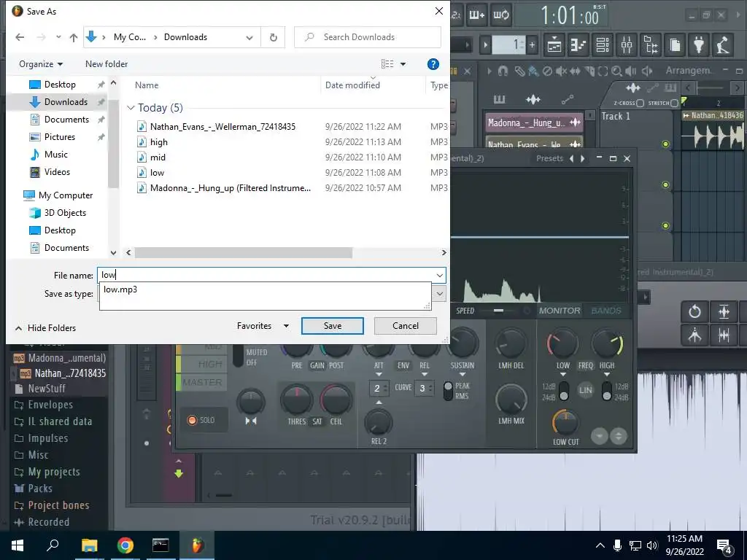The image size is (747, 560).
Task: Select the playlist playback speaker tool
Action: tap(630, 71)
